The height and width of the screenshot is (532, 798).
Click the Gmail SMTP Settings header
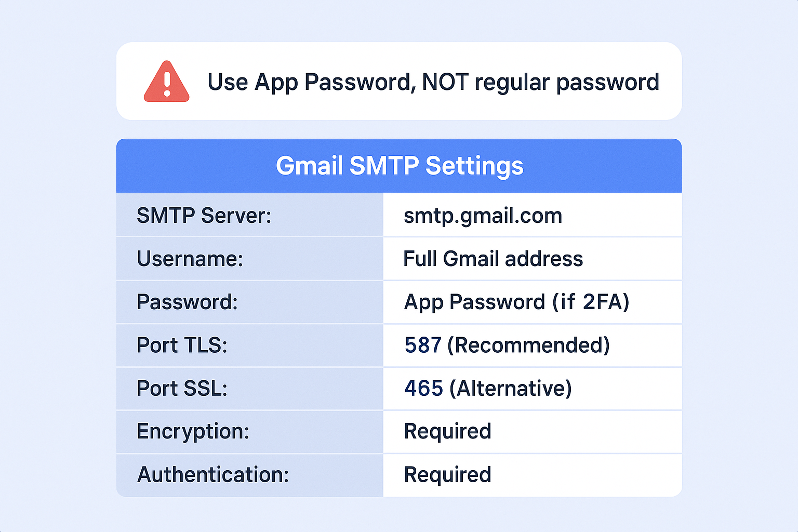coord(399,166)
